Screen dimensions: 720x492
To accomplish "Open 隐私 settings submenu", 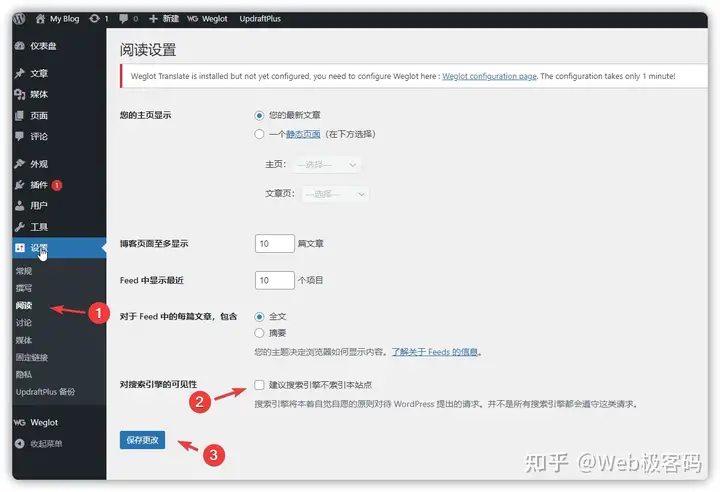I will coord(24,375).
